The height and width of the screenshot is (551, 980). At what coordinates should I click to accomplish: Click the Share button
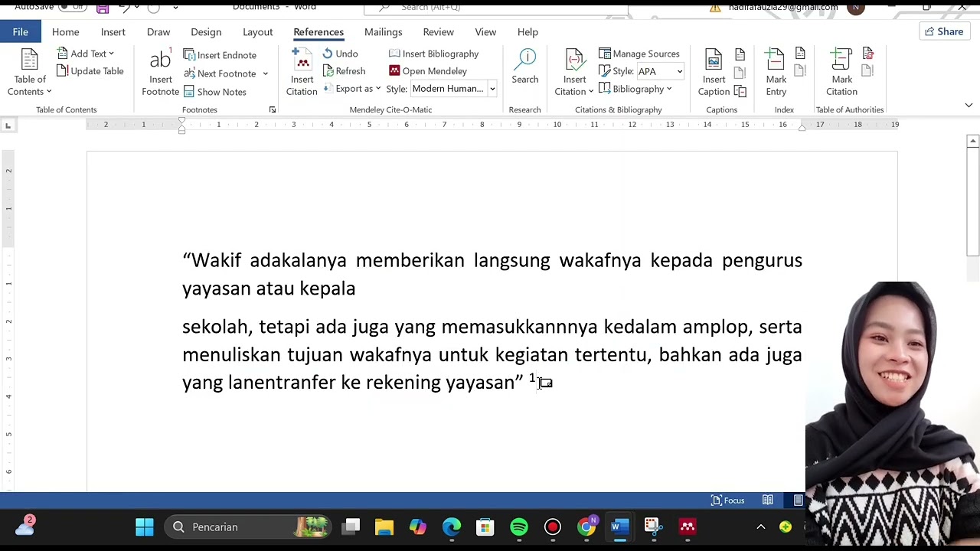[x=944, y=31]
